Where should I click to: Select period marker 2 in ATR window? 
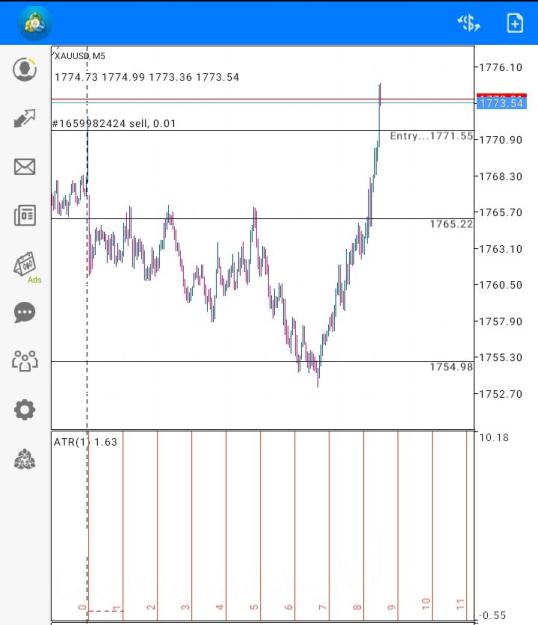click(x=151, y=607)
